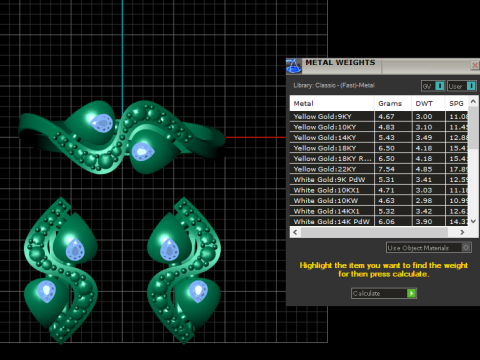Select the Yellow Gold:9KY row

pyautogui.click(x=379, y=116)
